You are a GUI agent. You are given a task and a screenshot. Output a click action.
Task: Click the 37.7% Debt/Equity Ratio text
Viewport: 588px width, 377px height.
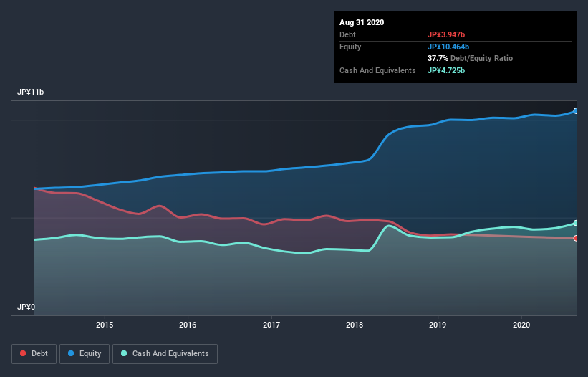tap(470, 58)
